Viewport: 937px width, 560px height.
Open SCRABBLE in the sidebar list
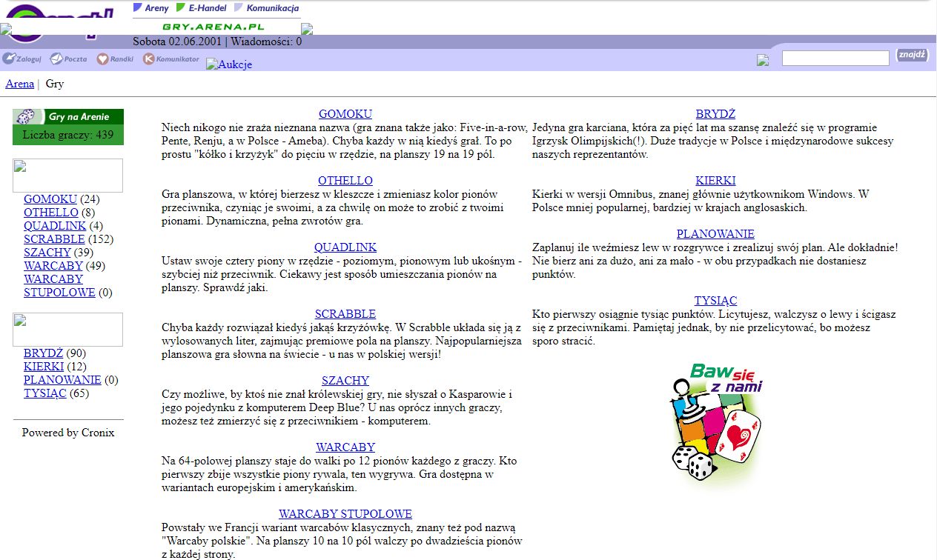tap(54, 239)
